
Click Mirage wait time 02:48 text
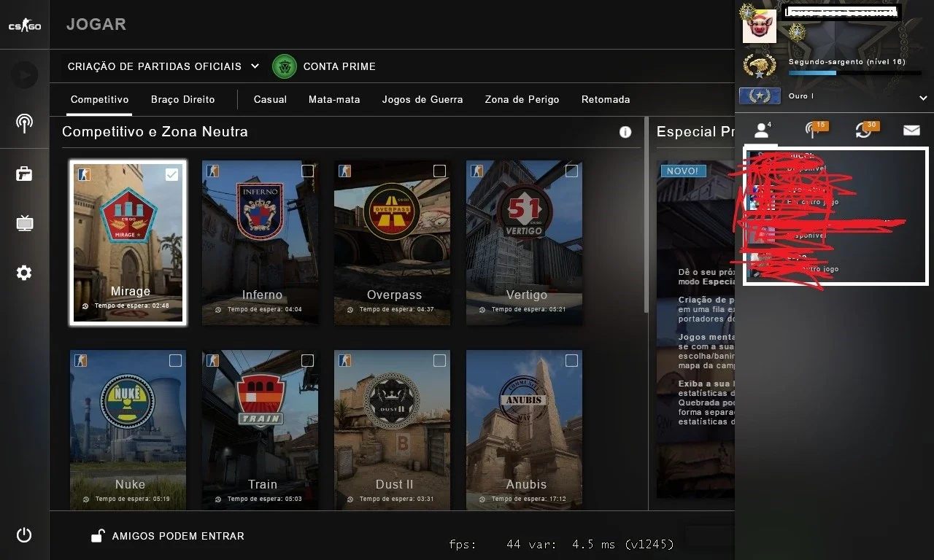131,306
